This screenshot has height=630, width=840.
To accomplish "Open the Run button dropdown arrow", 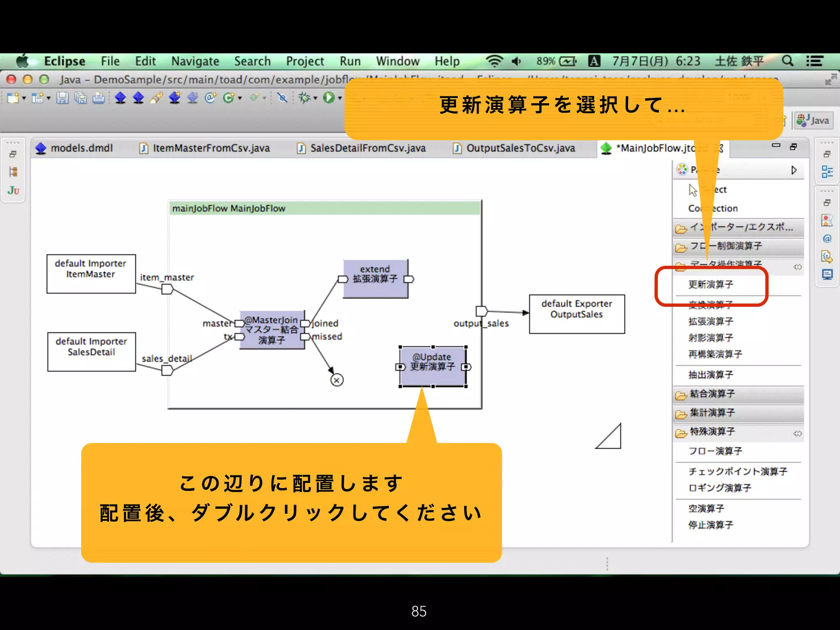I will 340,98.
